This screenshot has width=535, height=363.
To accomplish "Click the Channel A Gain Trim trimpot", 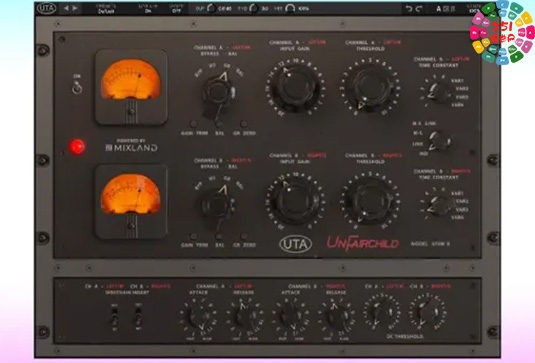I will pos(193,124).
